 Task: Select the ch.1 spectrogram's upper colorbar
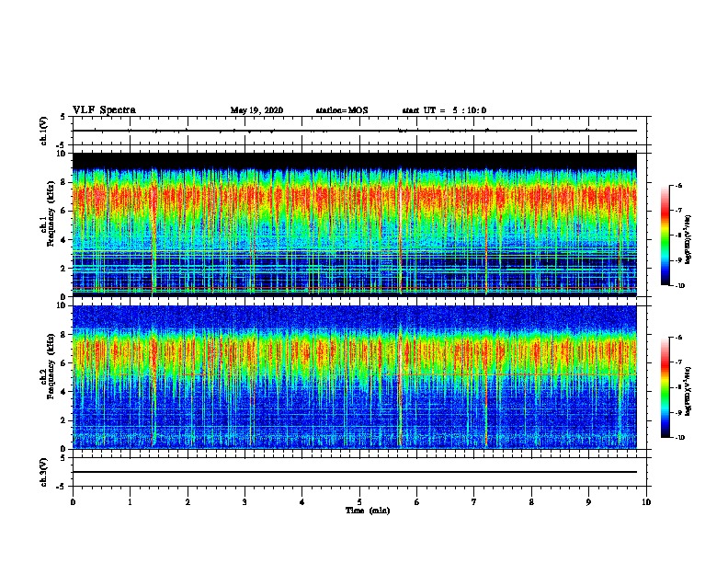[665, 236]
